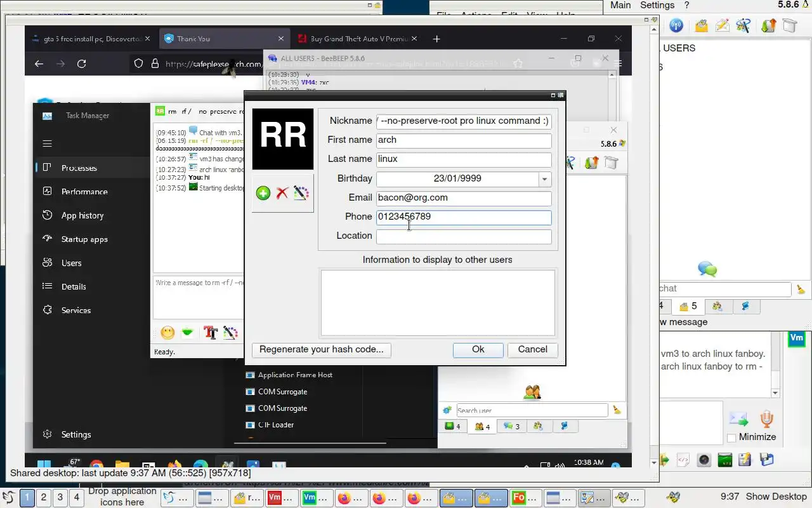Click the emoticon smiley icon in the chat window

[x=167, y=333]
